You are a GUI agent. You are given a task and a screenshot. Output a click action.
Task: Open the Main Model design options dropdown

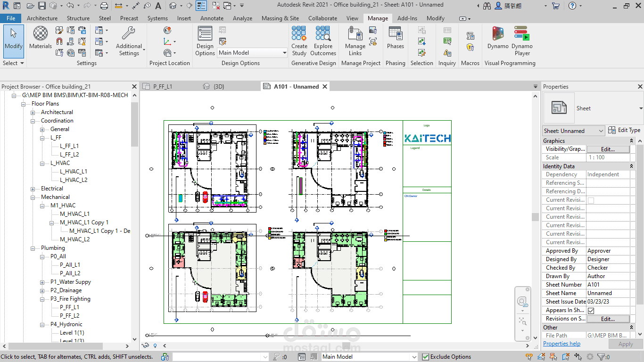pos(285,52)
